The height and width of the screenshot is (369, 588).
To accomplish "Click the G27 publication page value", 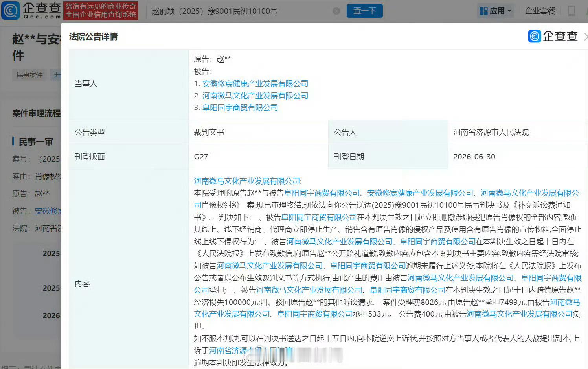I will click(x=201, y=157).
